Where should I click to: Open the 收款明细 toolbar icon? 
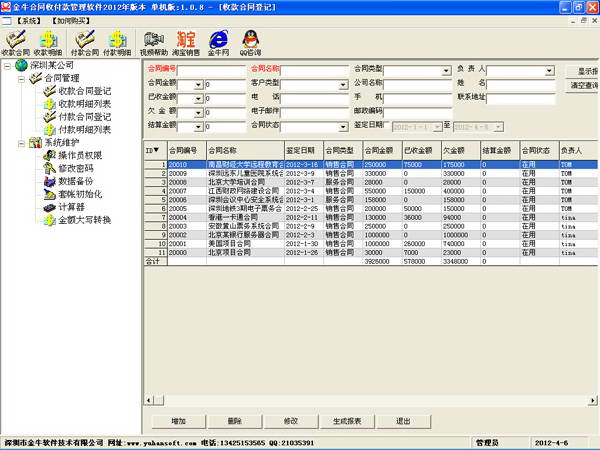[48, 43]
